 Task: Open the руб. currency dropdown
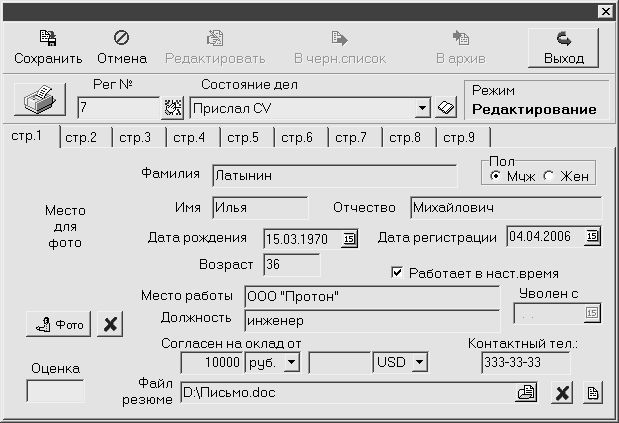tap(291, 362)
